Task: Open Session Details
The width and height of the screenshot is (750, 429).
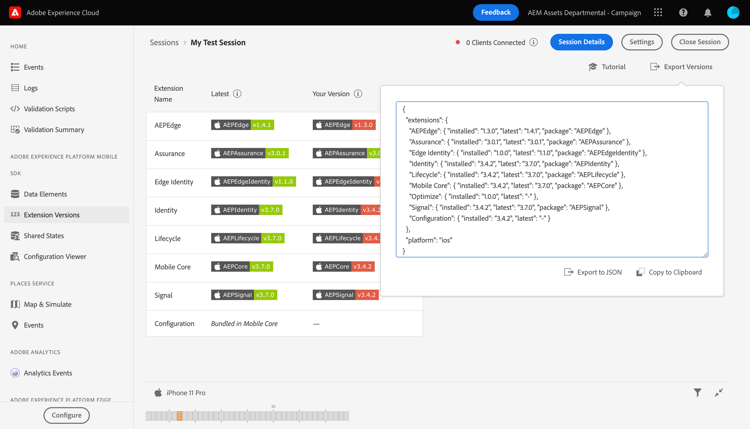Action: pos(581,42)
